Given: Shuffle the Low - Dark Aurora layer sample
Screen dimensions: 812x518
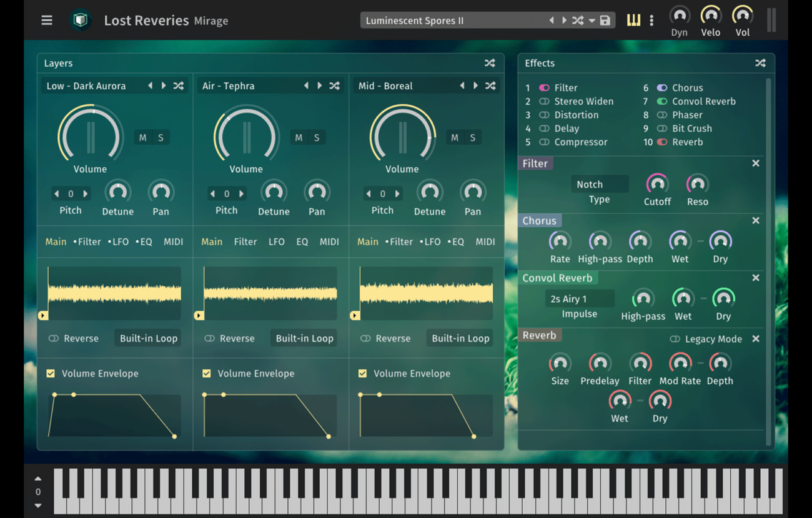Looking at the screenshot, I should click(x=179, y=86).
